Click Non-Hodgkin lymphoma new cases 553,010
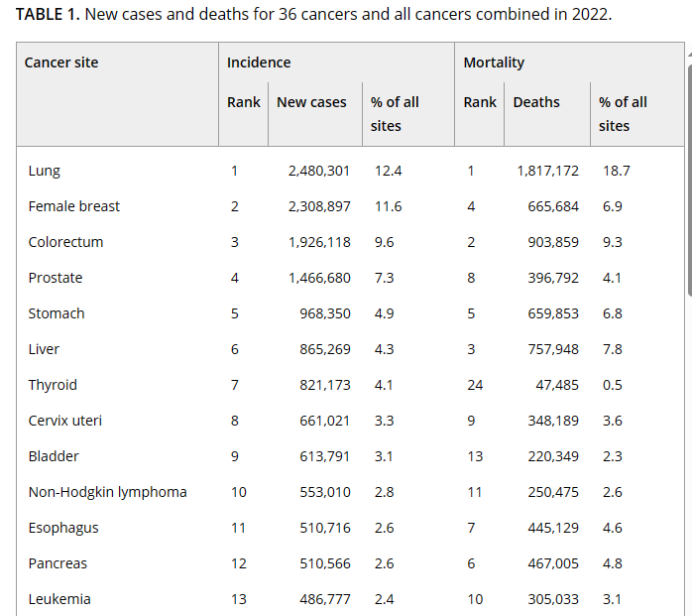692x616 pixels. [325, 492]
